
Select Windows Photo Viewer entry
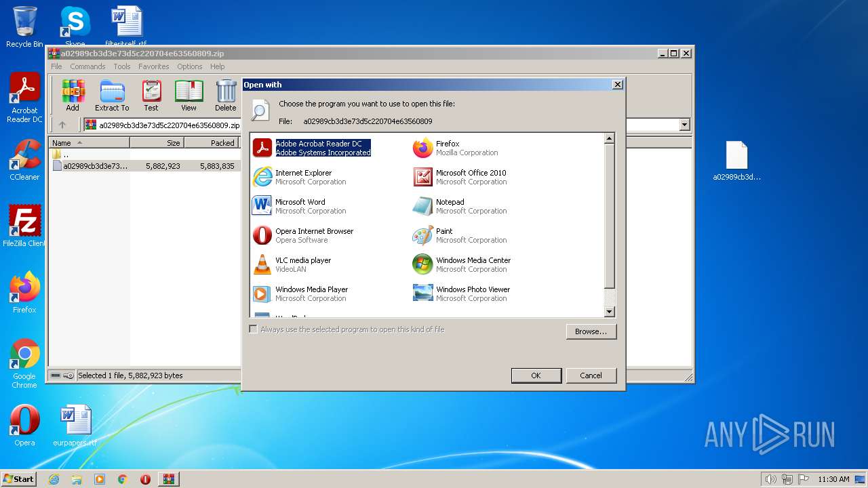coord(461,293)
